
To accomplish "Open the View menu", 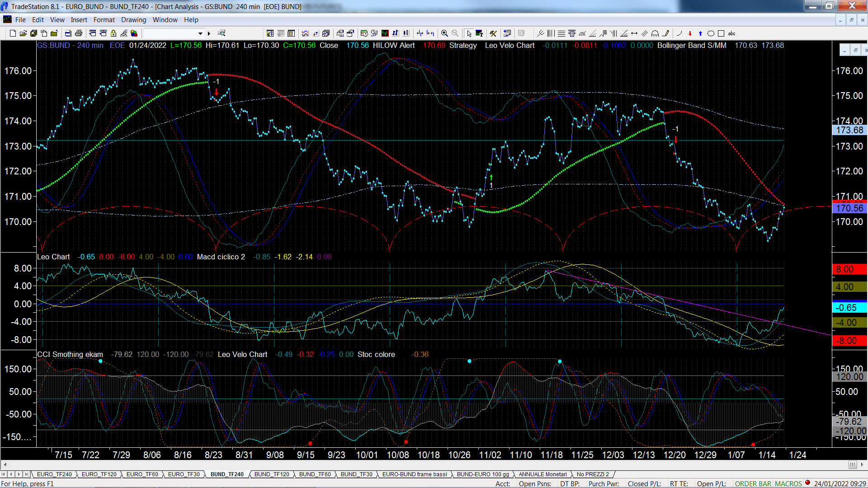I will pyautogui.click(x=57, y=20).
